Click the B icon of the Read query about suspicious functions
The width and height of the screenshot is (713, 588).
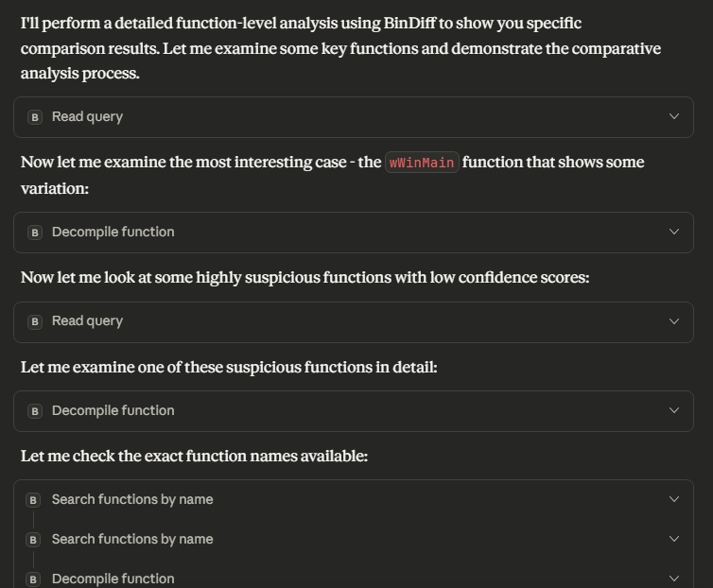[35, 321]
